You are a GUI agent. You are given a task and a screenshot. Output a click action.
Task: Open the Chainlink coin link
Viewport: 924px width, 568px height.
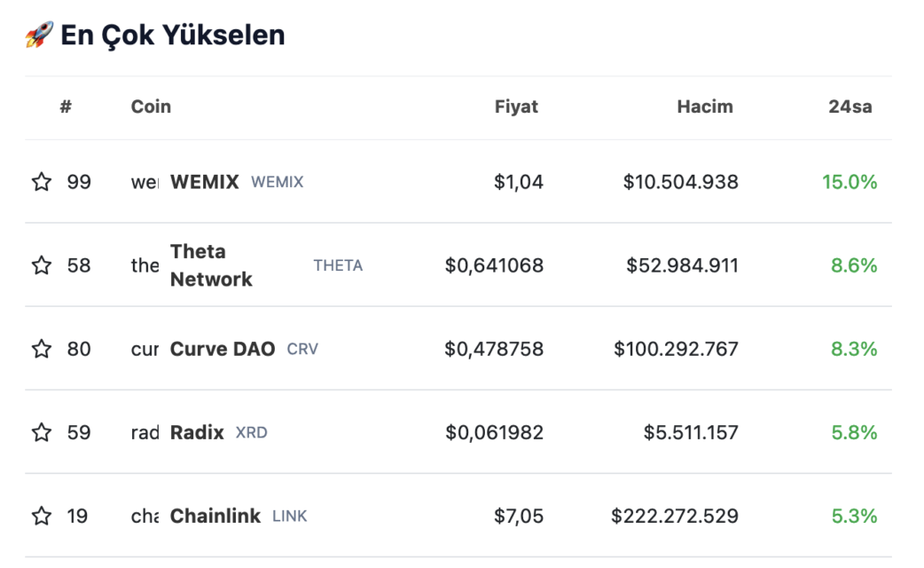click(x=215, y=517)
